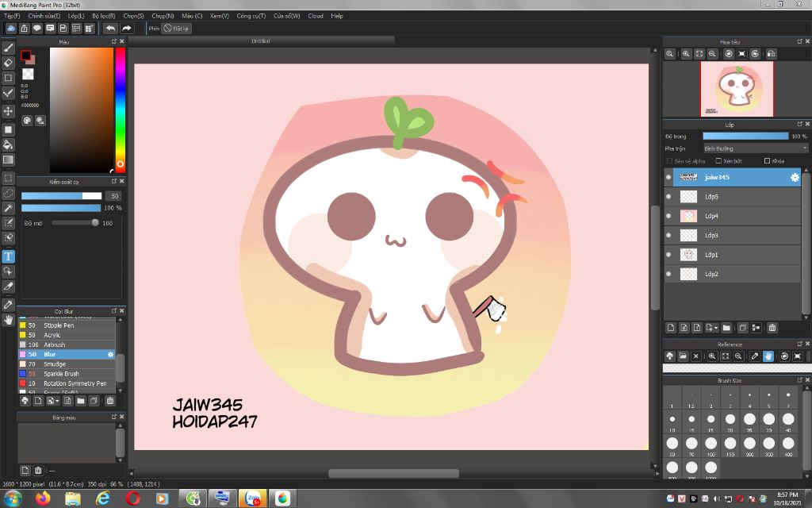Click the rainbow hue slider strip
The height and width of the screenshot is (508, 812).
(121, 110)
